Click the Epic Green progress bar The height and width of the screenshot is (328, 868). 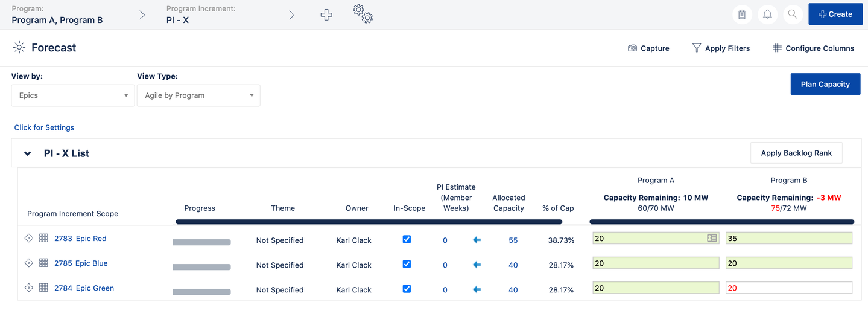pos(201,292)
